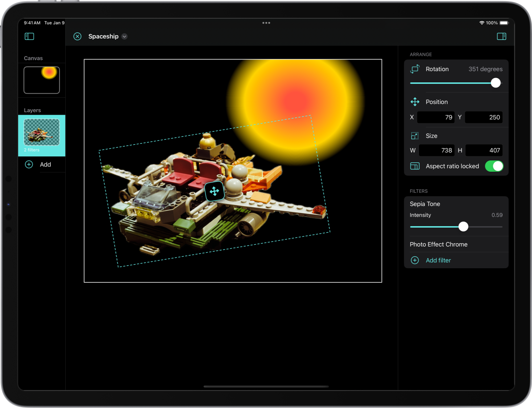The height and width of the screenshot is (408, 532).
Task: Click the Aspect ratio locked icon
Action: coord(415,166)
